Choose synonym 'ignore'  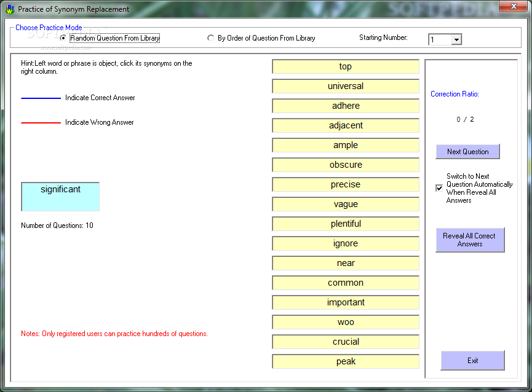tap(346, 243)
